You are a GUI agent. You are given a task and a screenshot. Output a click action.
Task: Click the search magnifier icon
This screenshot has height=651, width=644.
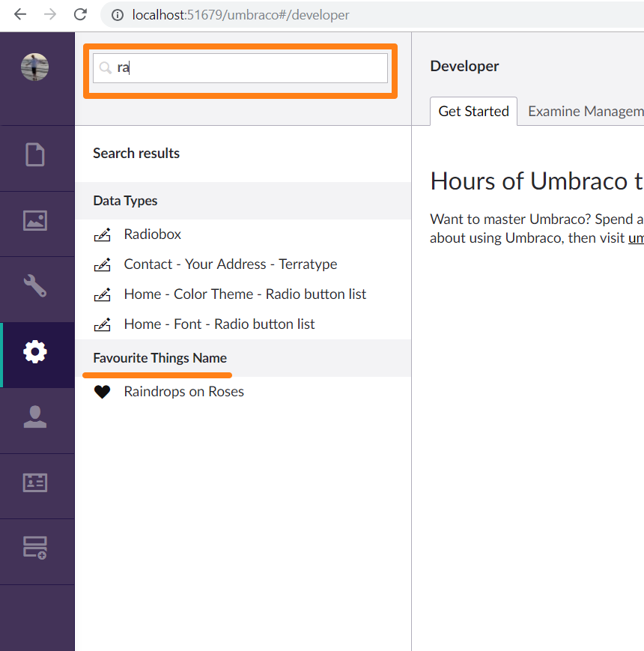[106, 67]
